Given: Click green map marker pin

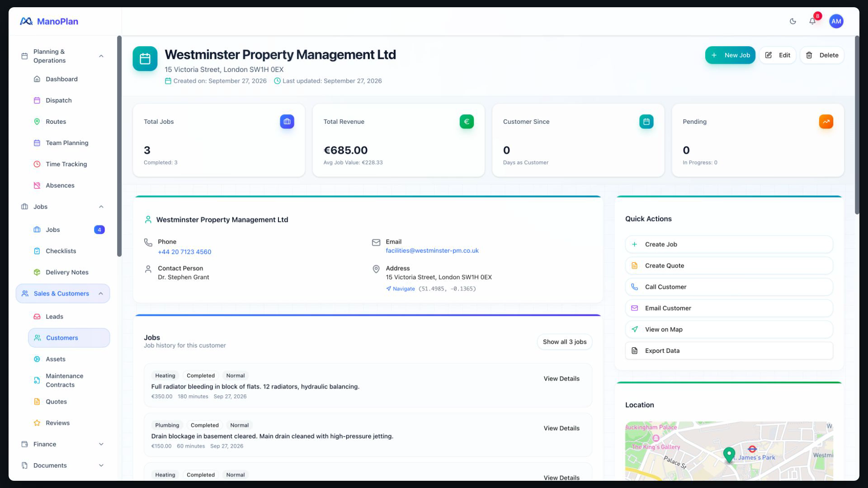Looking at the screenshot, I should pos(729,455).
